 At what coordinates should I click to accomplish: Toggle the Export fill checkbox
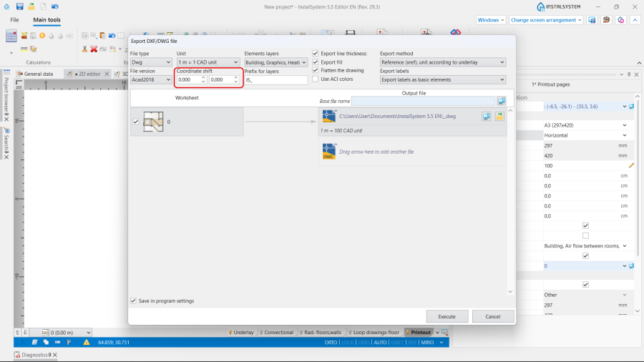[315, 62]
